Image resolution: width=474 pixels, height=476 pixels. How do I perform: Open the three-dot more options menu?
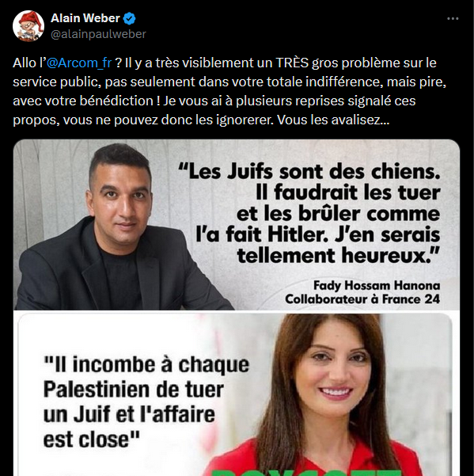[453, 18]
